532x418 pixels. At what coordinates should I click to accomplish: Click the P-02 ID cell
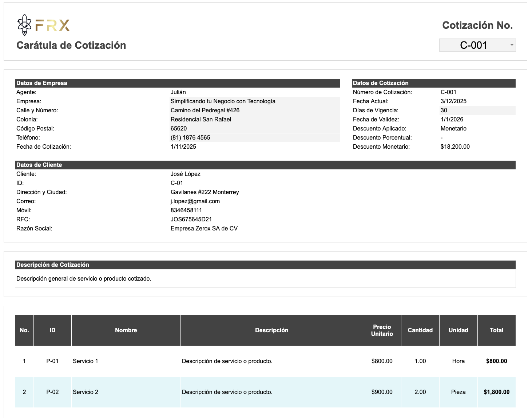52,392
